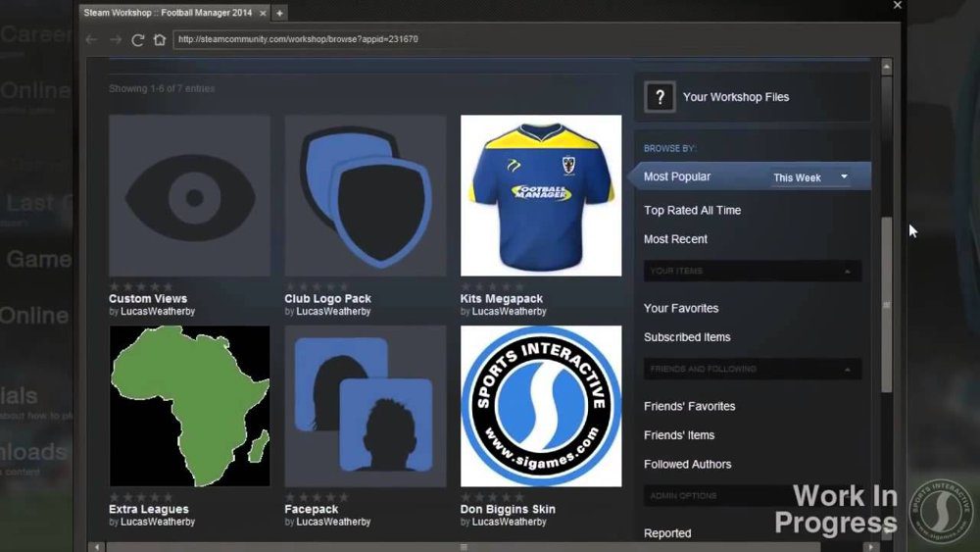Open a new browser tab
980x552 pixels.
[x=279, y=13]
